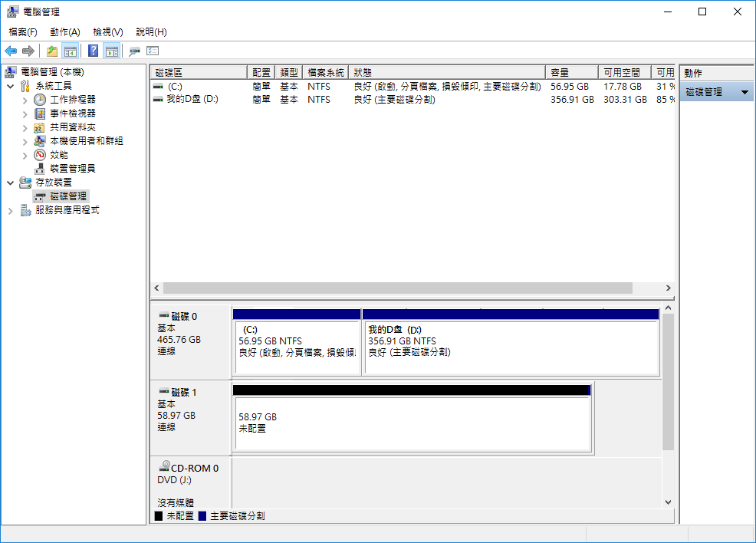Expand the 效能 node
Screen dimensions: 756x543
point(25,155)
